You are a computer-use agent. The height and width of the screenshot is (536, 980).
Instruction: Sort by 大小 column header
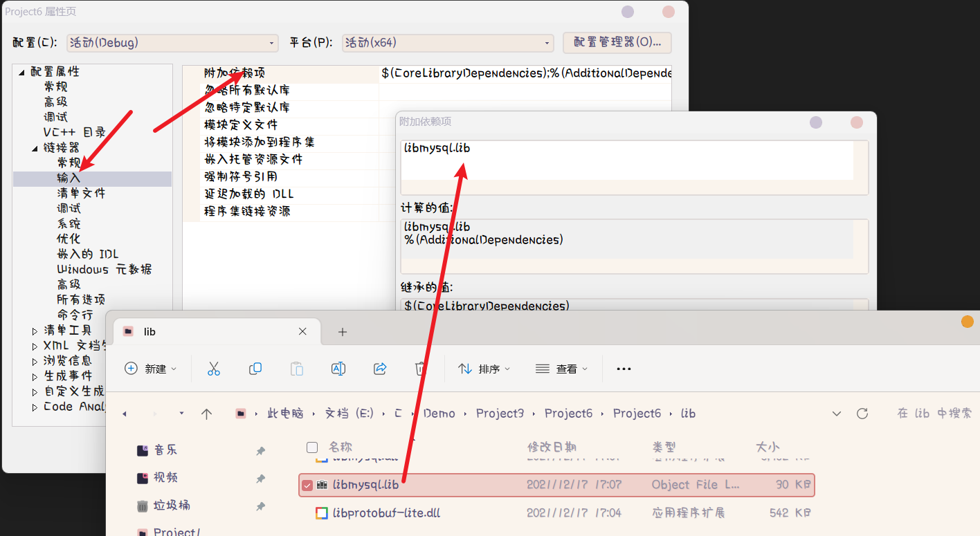click(x=768, y=447)
